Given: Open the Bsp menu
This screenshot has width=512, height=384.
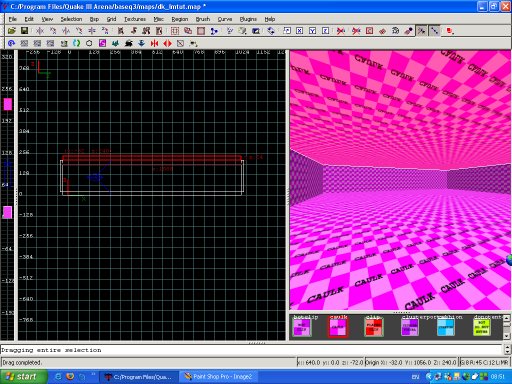Looking at the screenshot, I should tap(94, 19).
